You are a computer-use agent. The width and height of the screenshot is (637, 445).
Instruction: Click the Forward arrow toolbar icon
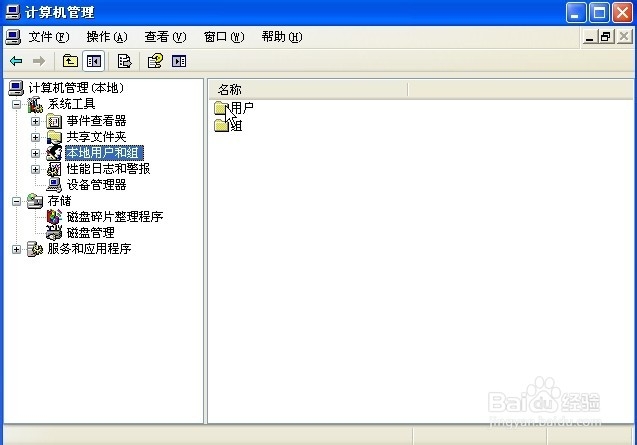pyautogui.click(x=39, y=61)
